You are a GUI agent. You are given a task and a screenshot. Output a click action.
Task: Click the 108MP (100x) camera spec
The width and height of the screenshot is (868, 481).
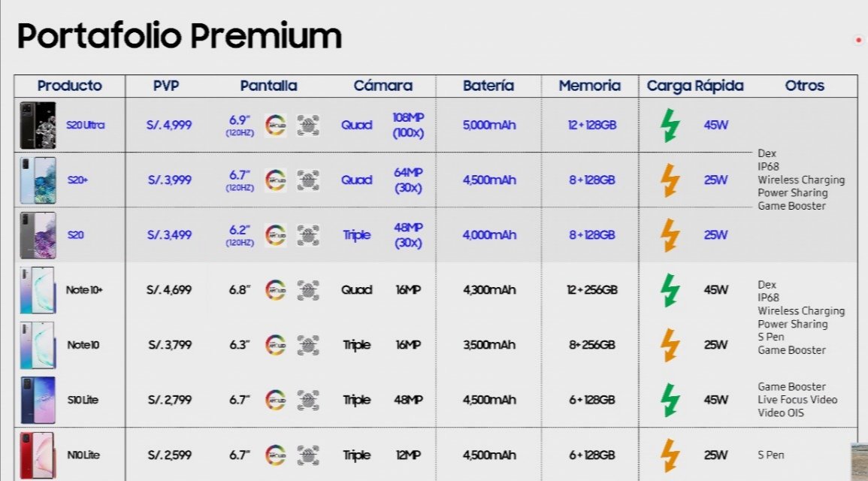pos(409,125)
